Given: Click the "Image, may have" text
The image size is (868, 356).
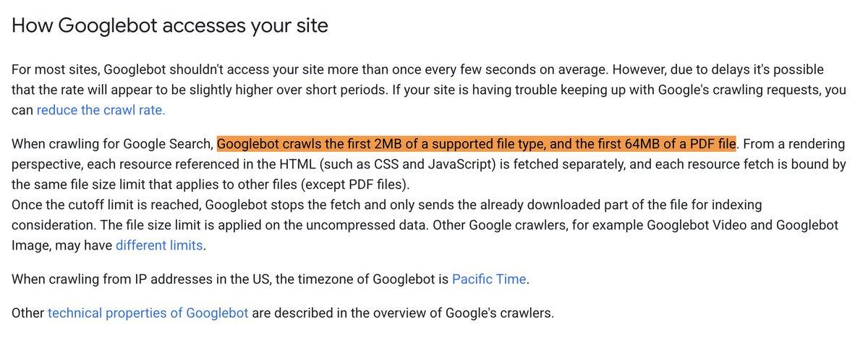Looking at the screenshot, I should [61, 245].
